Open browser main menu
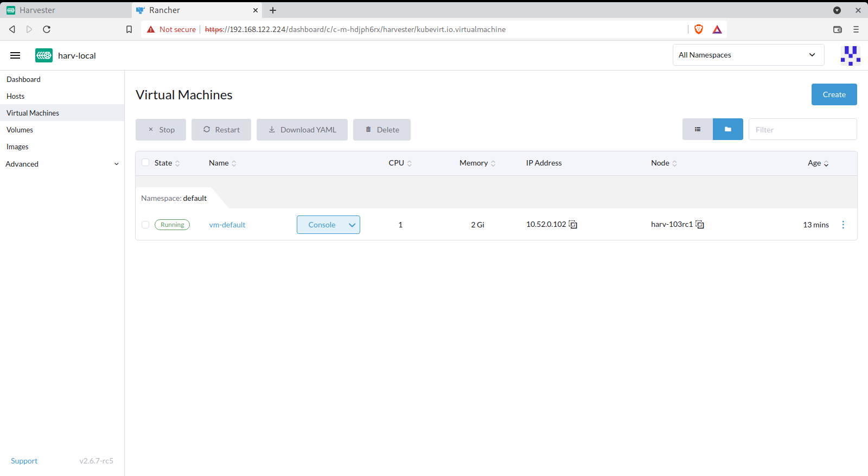This screenshot has height=476, width=868. click(x=856, y=29)
